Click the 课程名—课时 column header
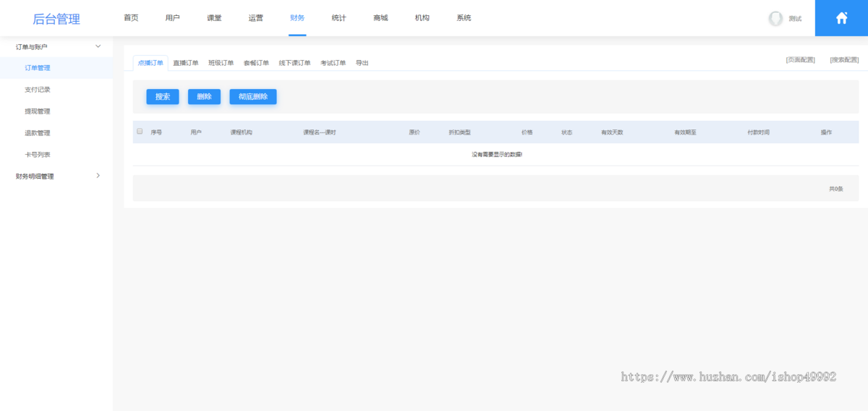The width and height of the screenshot is (868, 411). pos(320,132)
